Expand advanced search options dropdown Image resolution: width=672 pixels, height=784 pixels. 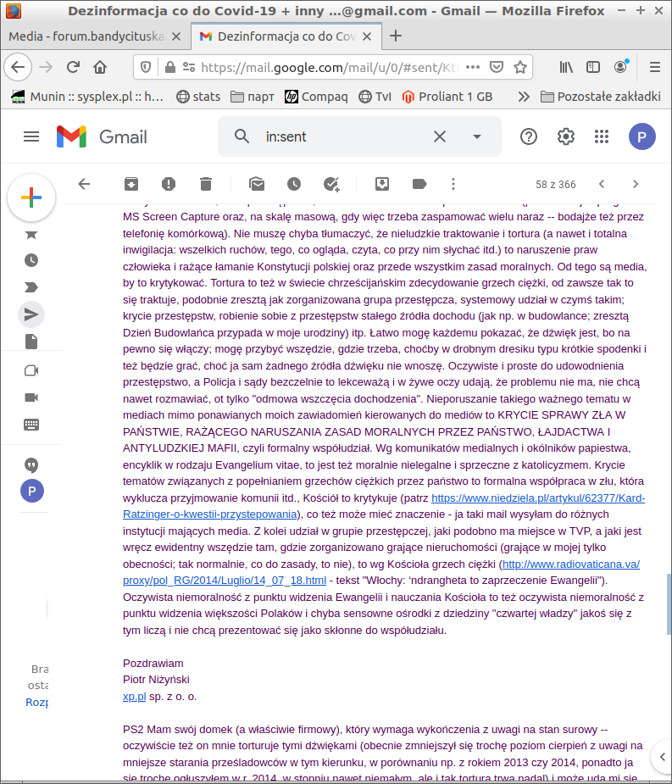477,136
